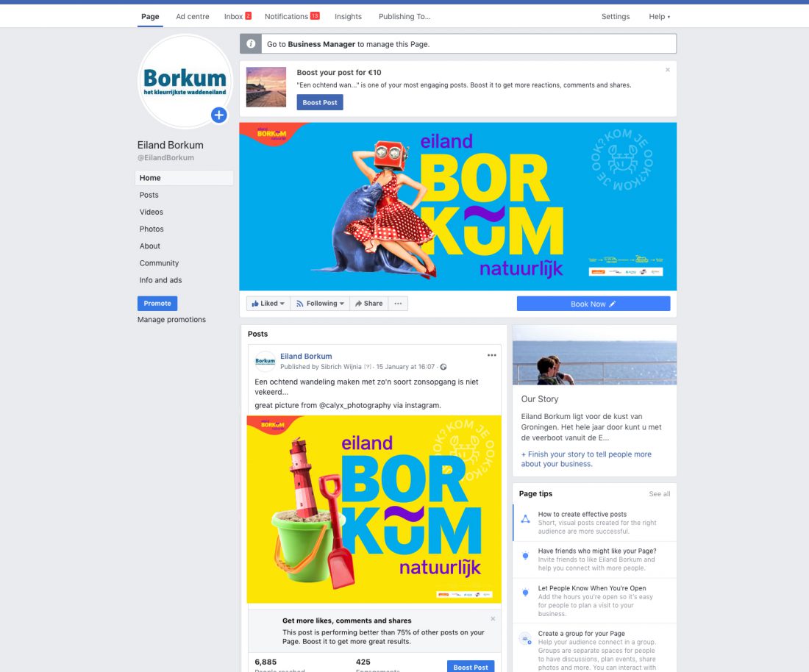Click Finish your story link

coord(586,459)
